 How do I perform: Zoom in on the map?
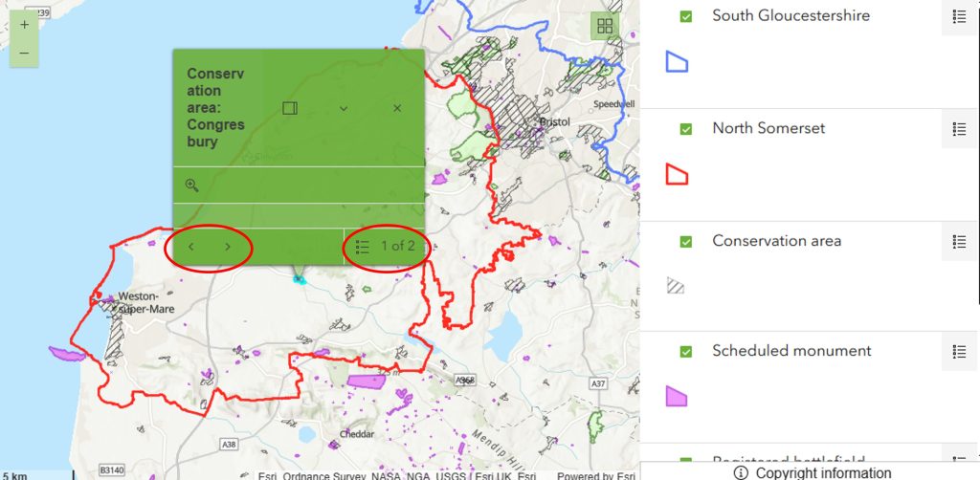[24, 25]
